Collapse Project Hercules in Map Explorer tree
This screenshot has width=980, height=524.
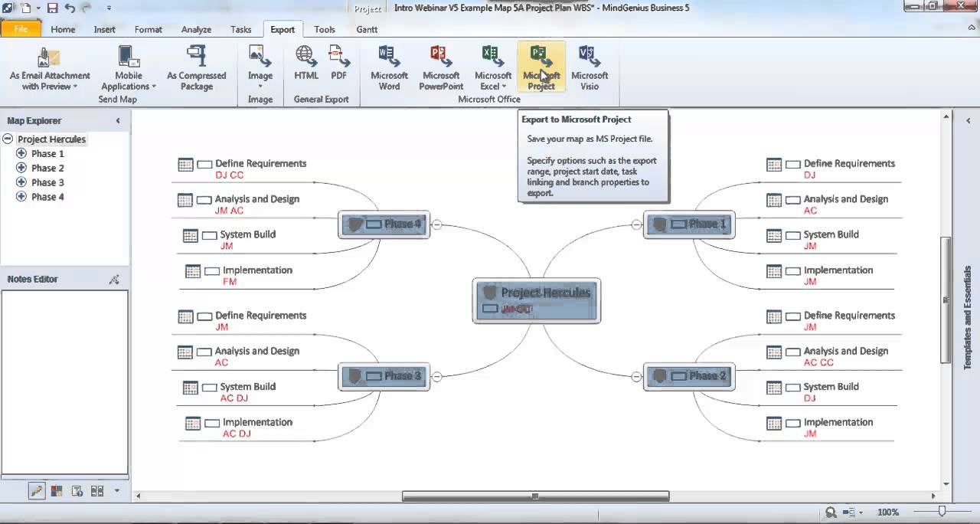pyautogui.click(x=8, y=139)
